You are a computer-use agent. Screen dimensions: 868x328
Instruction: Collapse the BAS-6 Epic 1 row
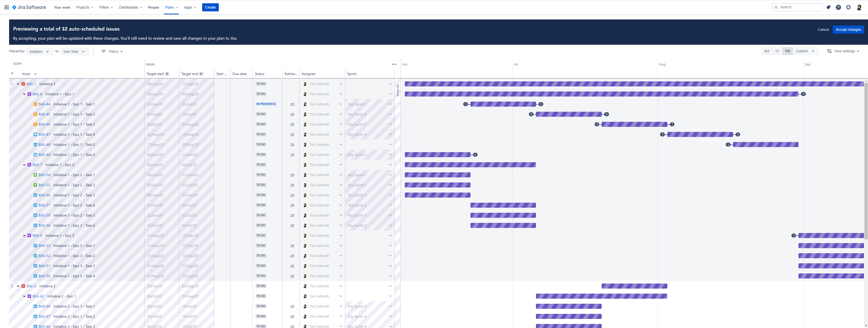coord(24,94)
